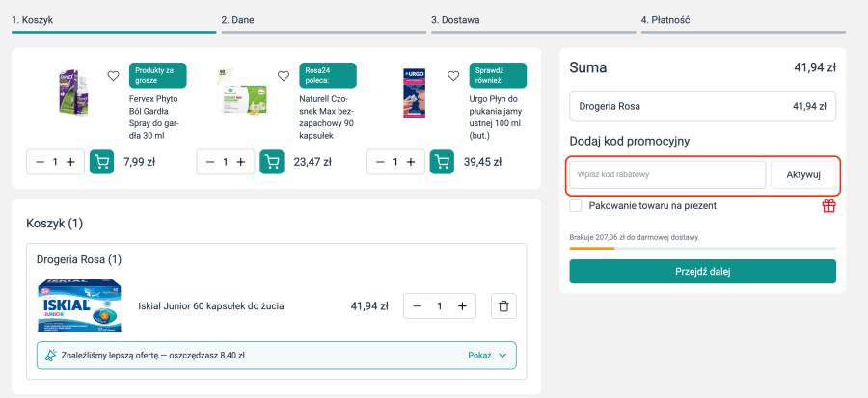Expand the better offer with Pokaż
Screen dimensions: 868x398
click(x=487, y=356)
